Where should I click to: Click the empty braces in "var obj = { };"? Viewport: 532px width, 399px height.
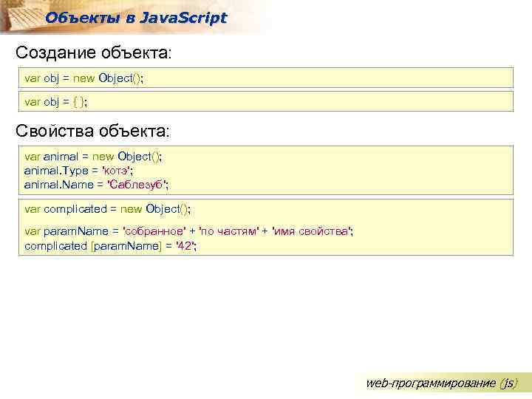click(x=77, y=102)
